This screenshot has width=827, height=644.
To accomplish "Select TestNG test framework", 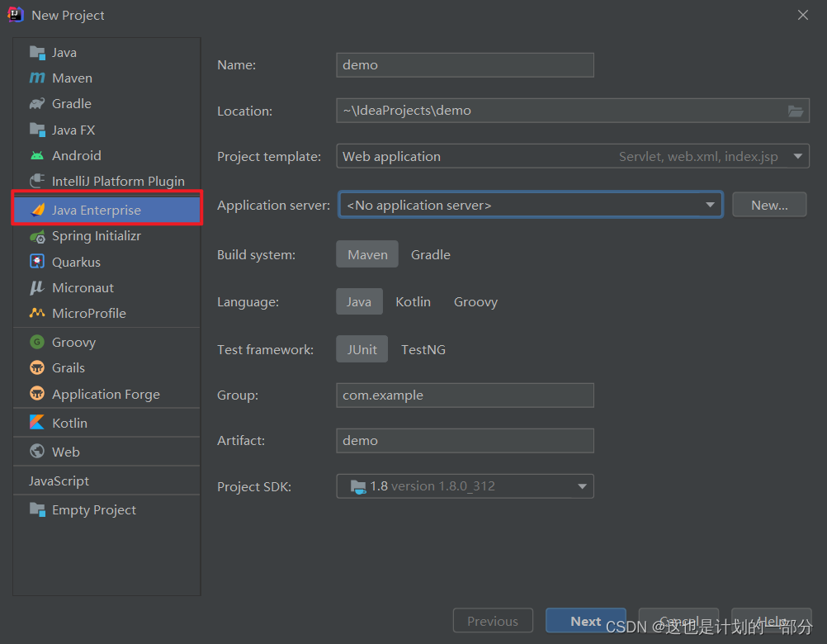I will (423, 349).
